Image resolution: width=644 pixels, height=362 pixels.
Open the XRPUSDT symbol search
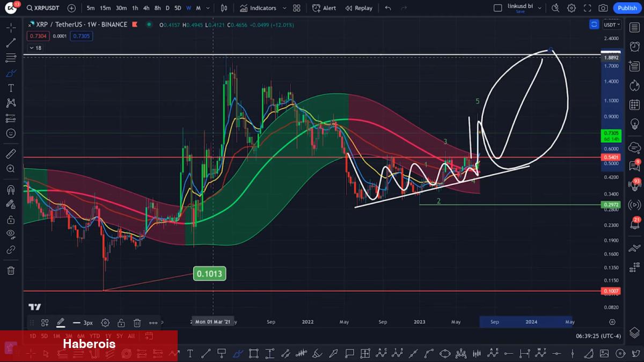[x=42, y=8]
